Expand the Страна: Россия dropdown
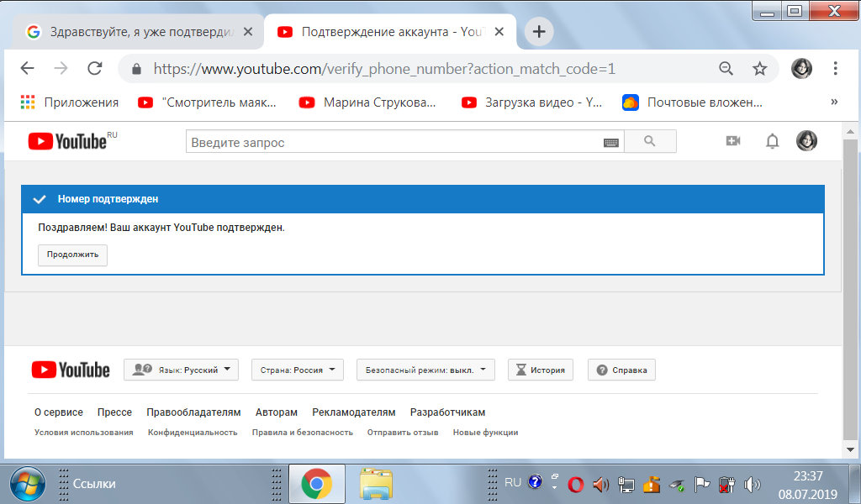This screenshot has height=504, width=861. 298,370
